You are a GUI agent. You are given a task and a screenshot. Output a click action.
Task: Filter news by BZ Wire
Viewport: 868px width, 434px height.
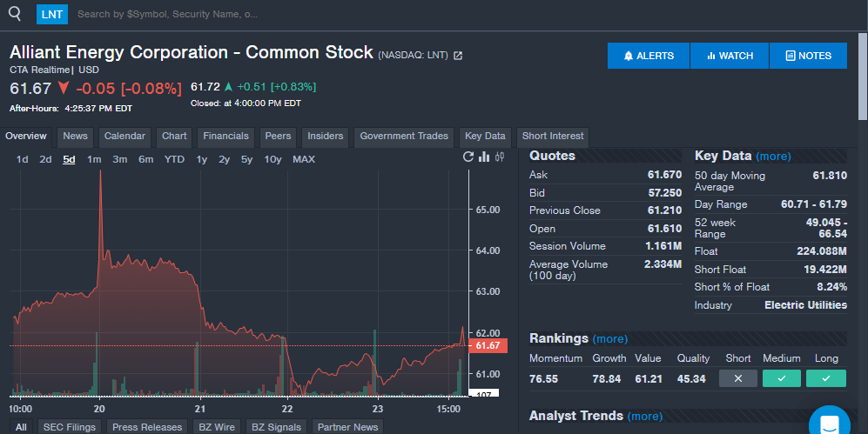click(217, 427)
